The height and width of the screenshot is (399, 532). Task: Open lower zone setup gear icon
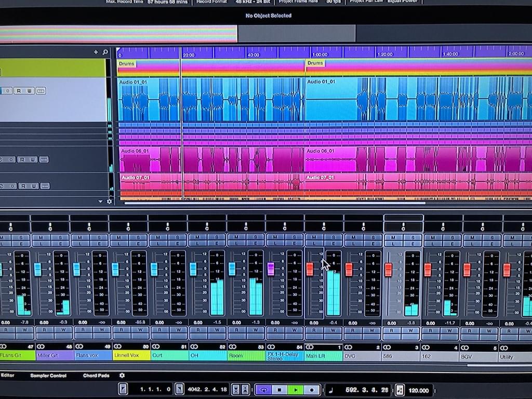click(122, 375)
